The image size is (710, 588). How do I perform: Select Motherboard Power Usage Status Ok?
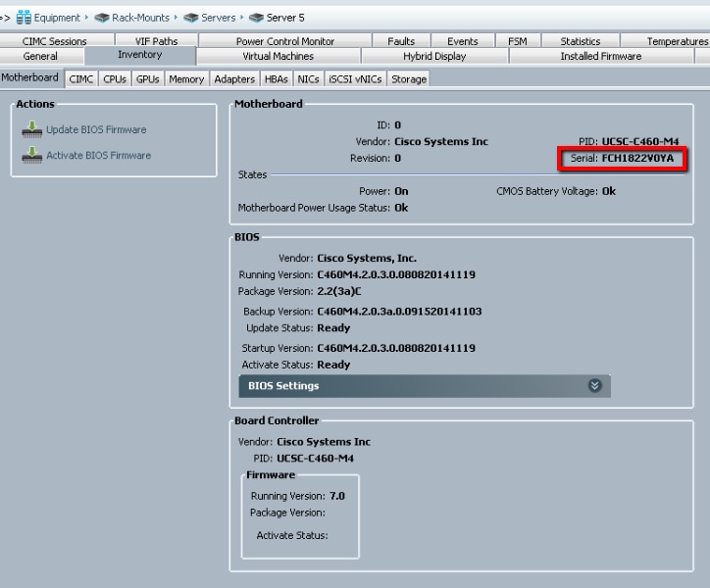coord(401,208)
